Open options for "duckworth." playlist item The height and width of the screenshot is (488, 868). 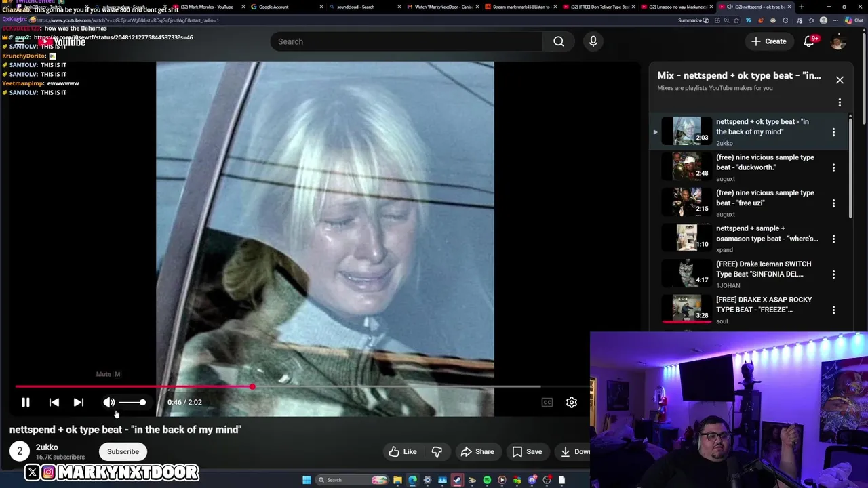[833, 167]
